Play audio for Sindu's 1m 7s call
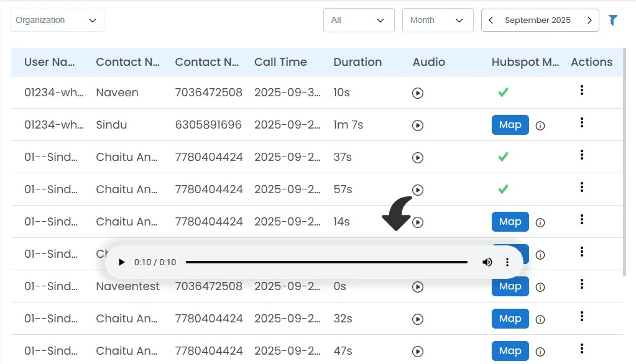 click(x=418, y=125)
